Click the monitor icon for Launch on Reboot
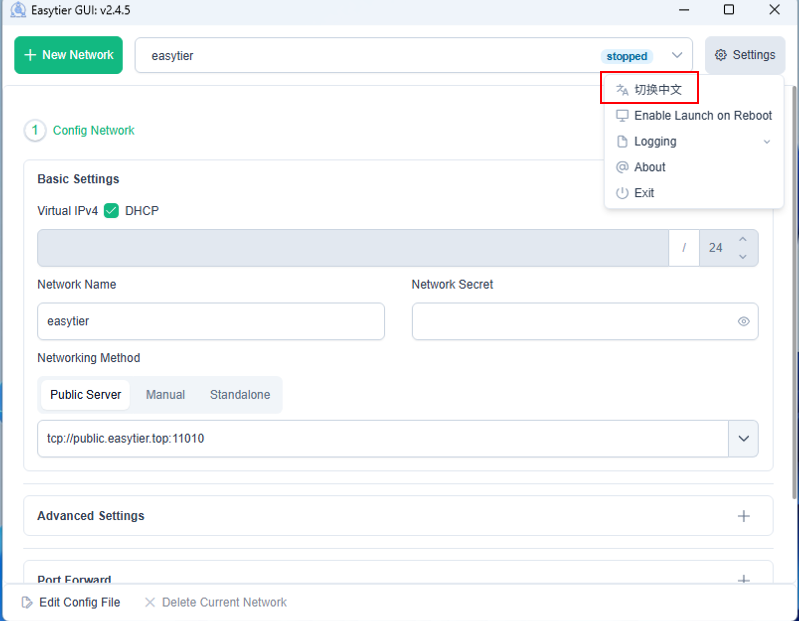 click(622, 115)
